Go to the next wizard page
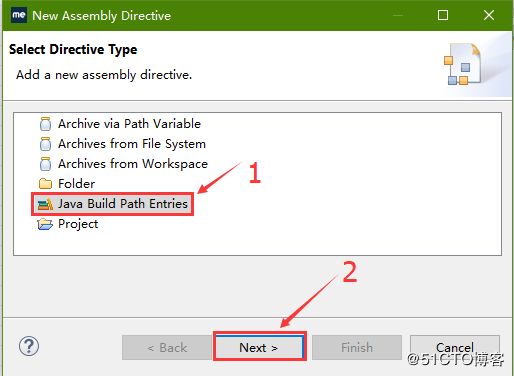The height and width of the screenshot is (376, 514). pos(259,347)
